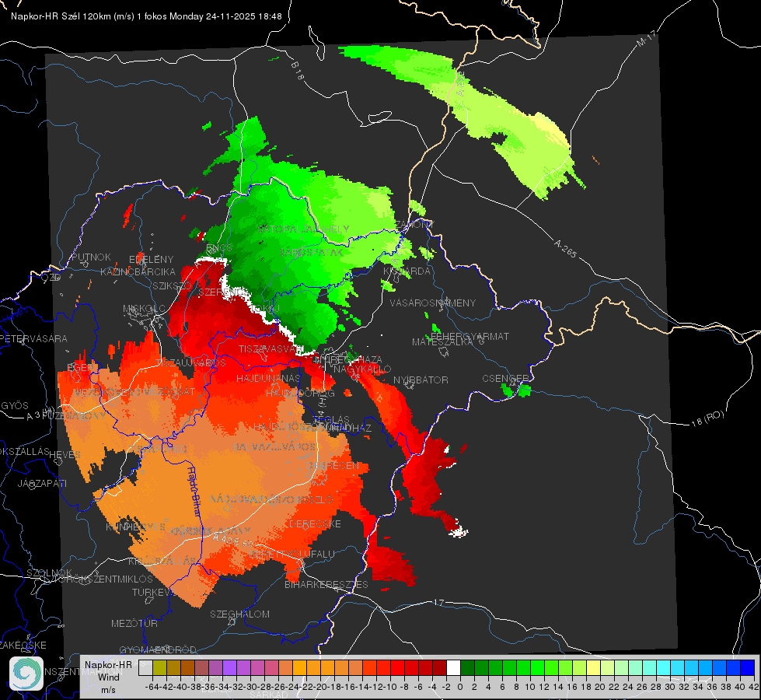Click the 'Hajdú-Bihar' county label
Viewport: 761px width, 700px height.
click(x=194, y=491)
